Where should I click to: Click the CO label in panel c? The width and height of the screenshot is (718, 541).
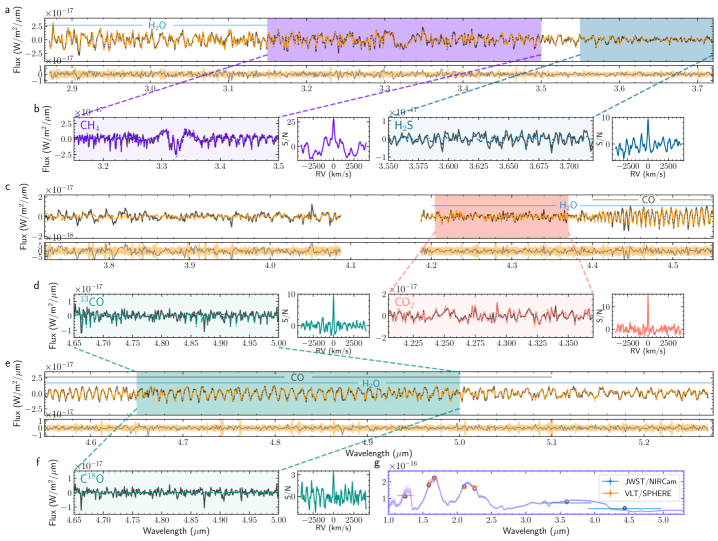coord(648,200)
